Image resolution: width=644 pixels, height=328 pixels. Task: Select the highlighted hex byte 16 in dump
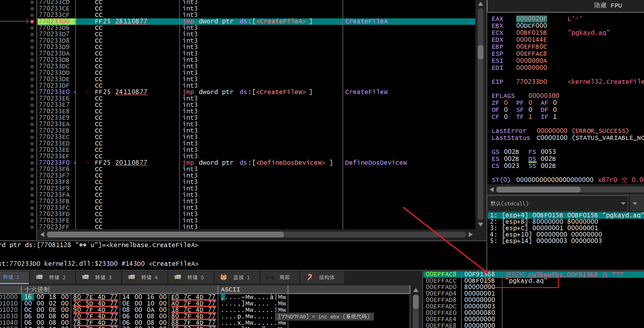coord(28,297)
